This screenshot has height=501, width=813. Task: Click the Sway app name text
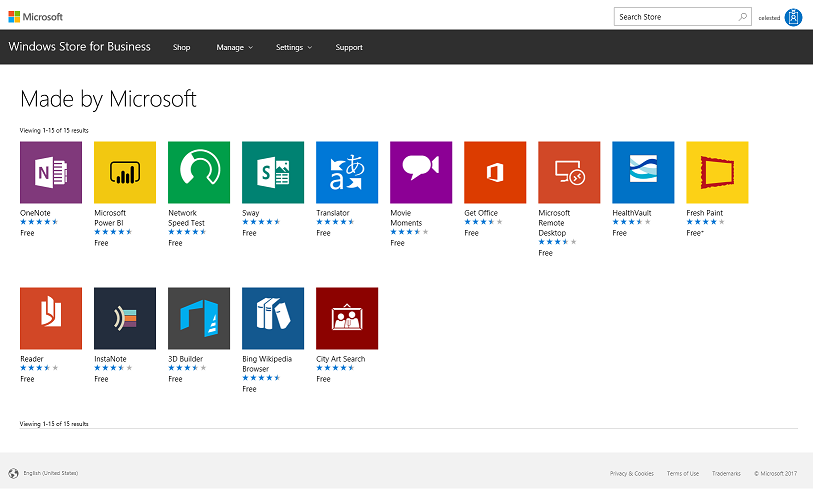tap(250, 213)
